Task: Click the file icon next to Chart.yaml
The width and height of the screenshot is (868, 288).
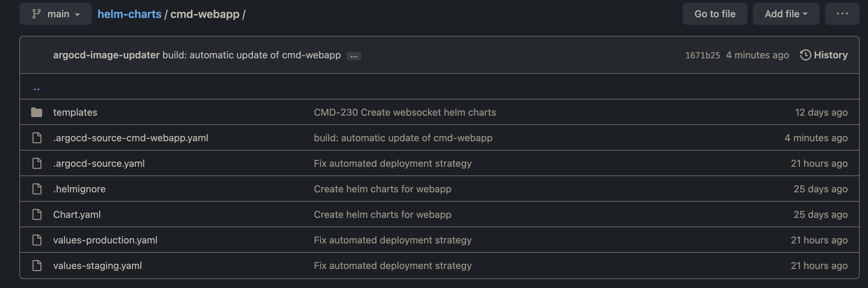Action: [37, 214]
